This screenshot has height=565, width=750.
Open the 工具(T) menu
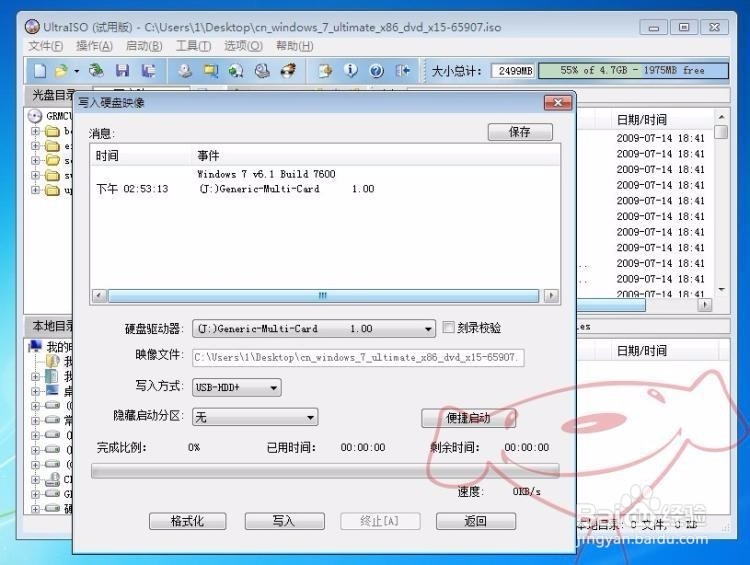click(x=193, y=46)
